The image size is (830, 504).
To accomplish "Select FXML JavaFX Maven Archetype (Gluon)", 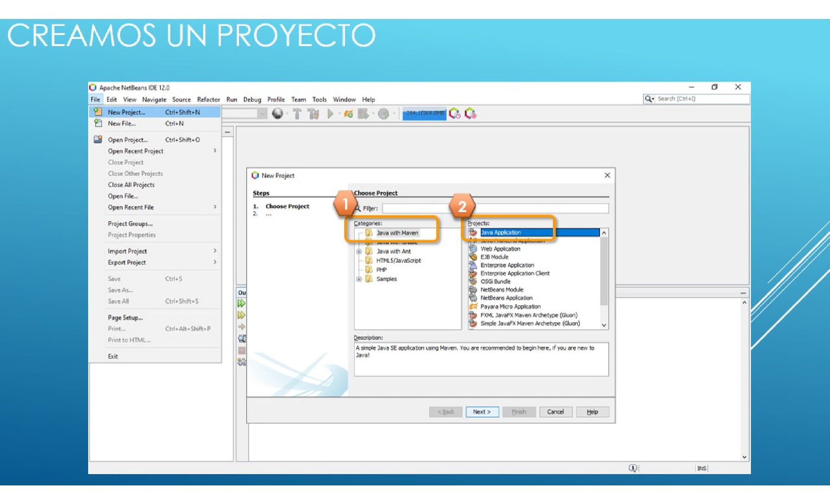I will (x=529, y=315).
